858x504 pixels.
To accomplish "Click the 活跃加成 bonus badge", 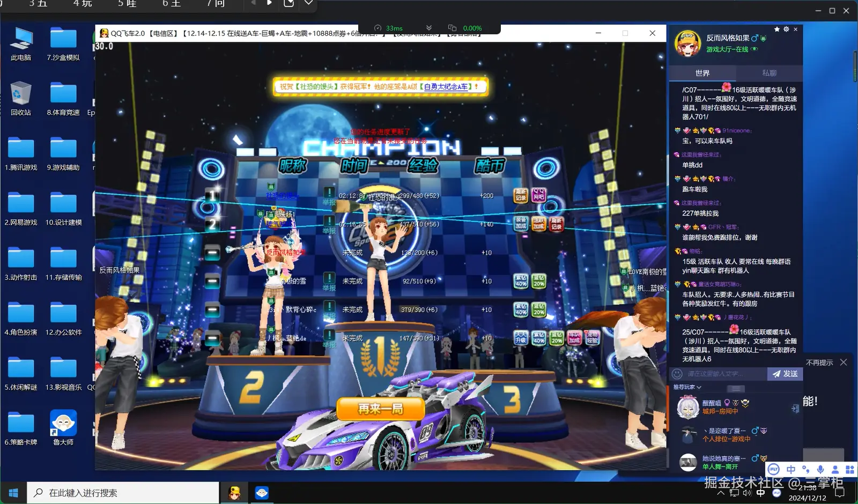I will (x=539, y=223).
